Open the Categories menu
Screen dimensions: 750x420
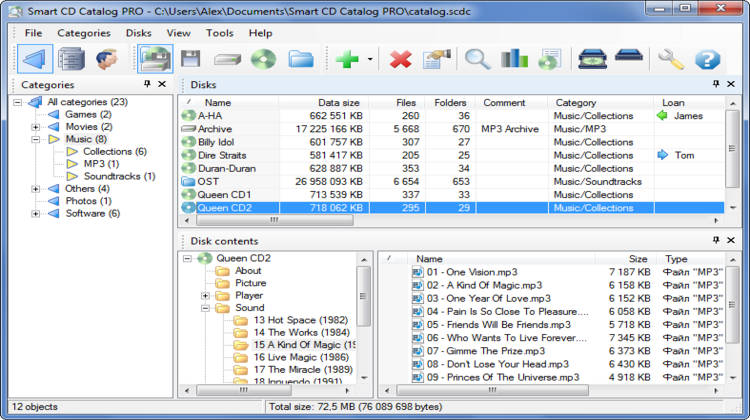pyautogui.click(x=84, y=33)
